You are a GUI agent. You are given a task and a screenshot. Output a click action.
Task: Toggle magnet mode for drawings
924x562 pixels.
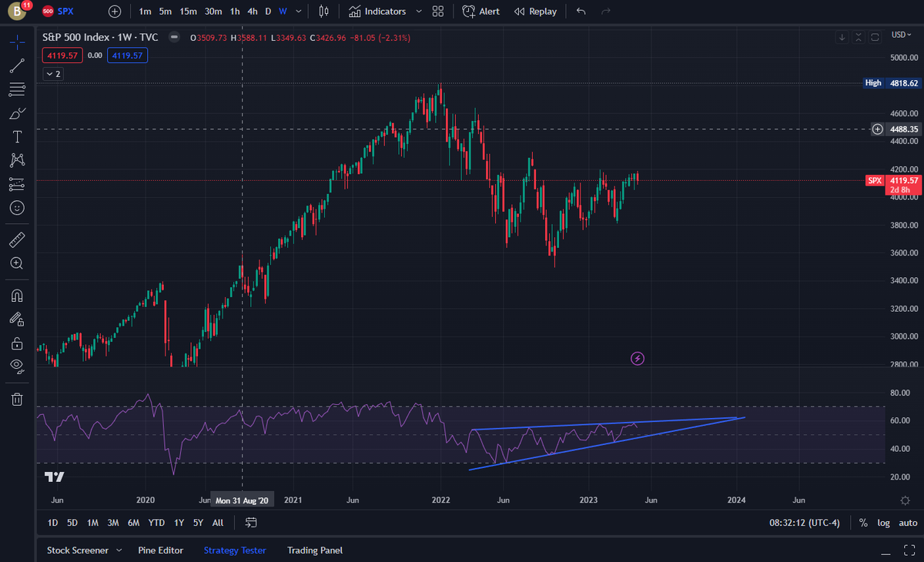(x=17, y=295)
